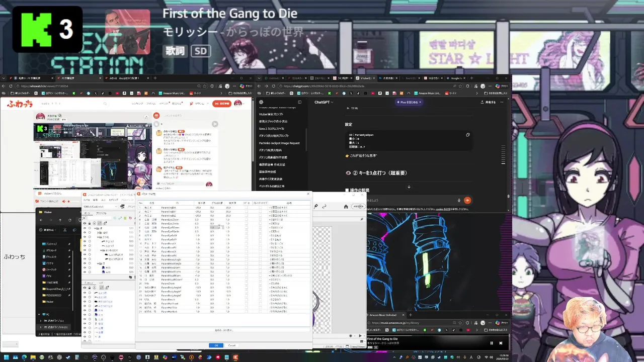Click the Whowatch search magnifier icon
This screenshot has width=644, height=362.
click(x=105, y=104)
